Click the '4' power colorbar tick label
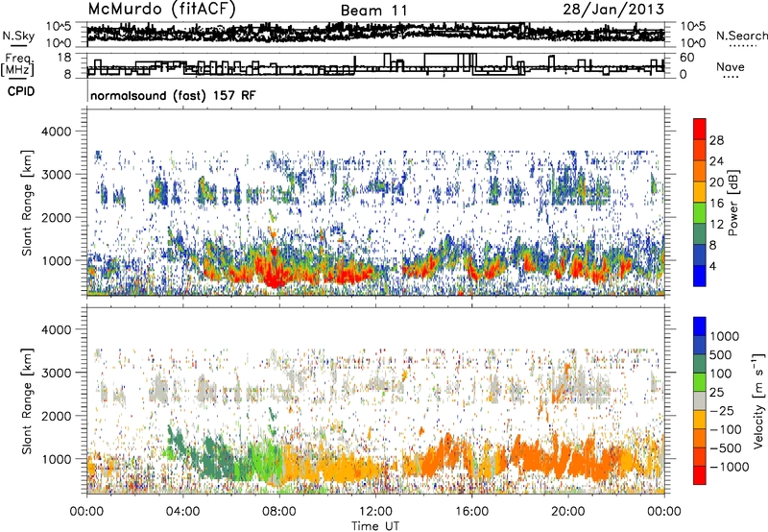Screen dimensions: 768x532 [712, 266]
